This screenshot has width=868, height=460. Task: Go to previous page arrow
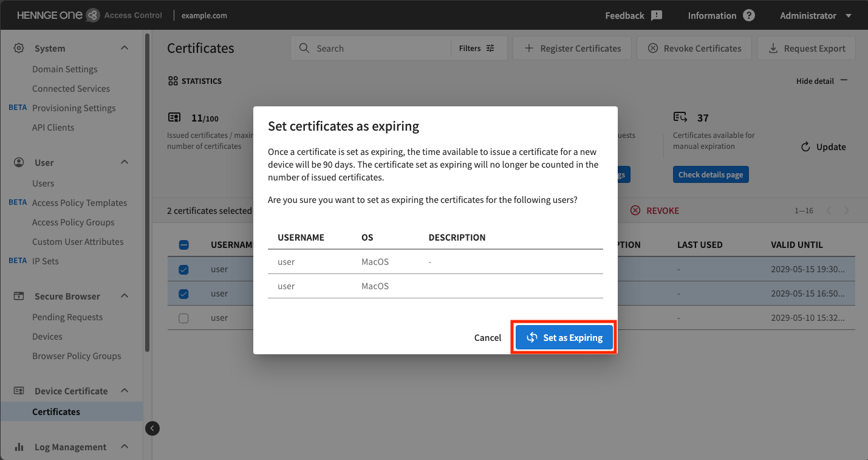[x=829, y=211]
